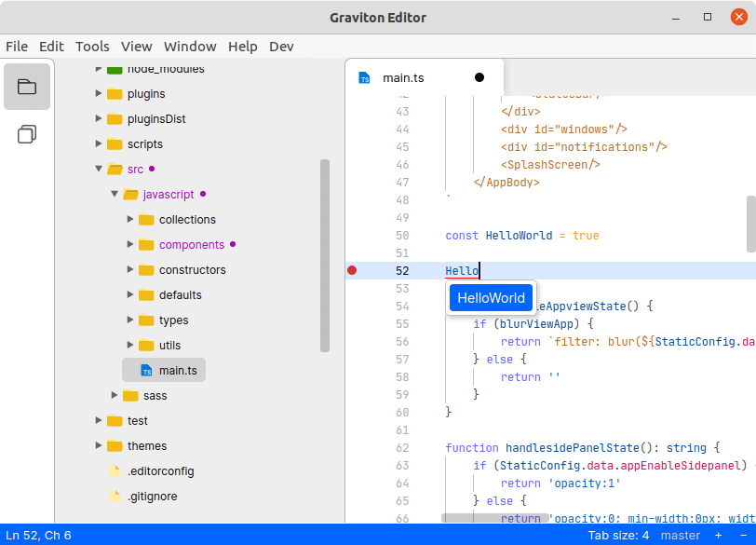Image resolution: width=756 pixels, height=545 pixels.
Task: Open the Window menu
Action: coord(190,47)
